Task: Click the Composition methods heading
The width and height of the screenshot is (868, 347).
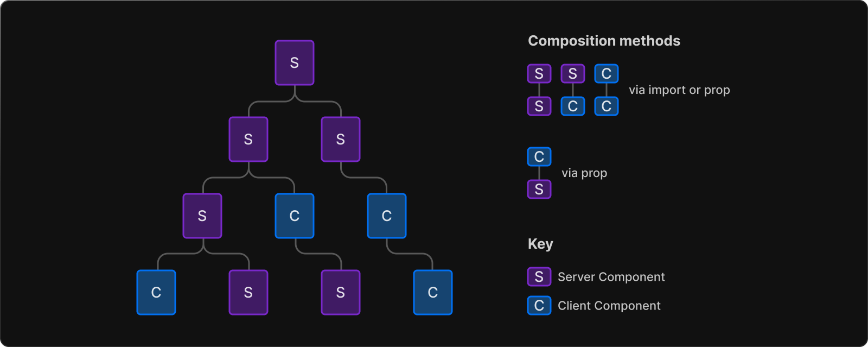Action: (x=604, y=41)
